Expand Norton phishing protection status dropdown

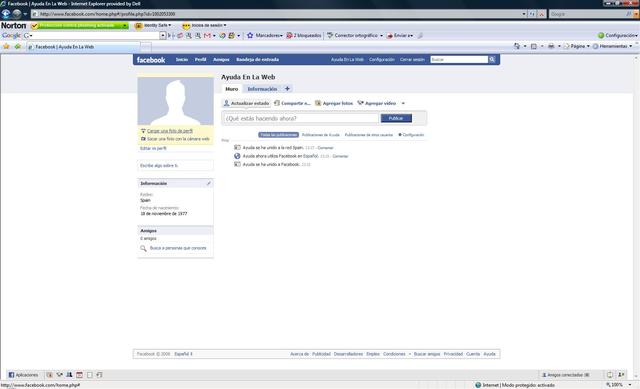124,25
